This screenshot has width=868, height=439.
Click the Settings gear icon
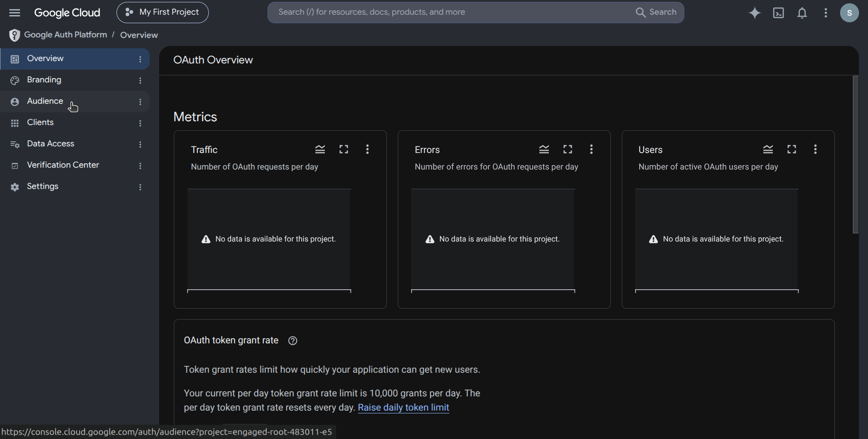point(15,187)
